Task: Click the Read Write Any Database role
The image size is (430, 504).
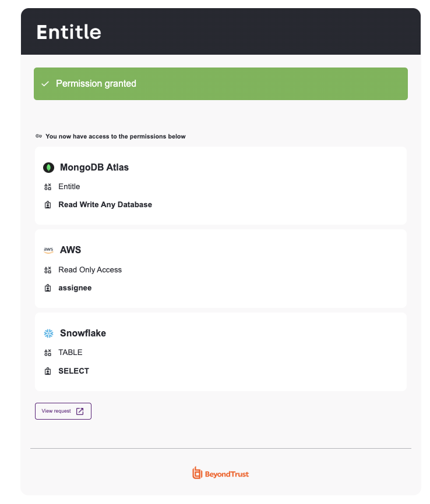Action: pos(105,205)
